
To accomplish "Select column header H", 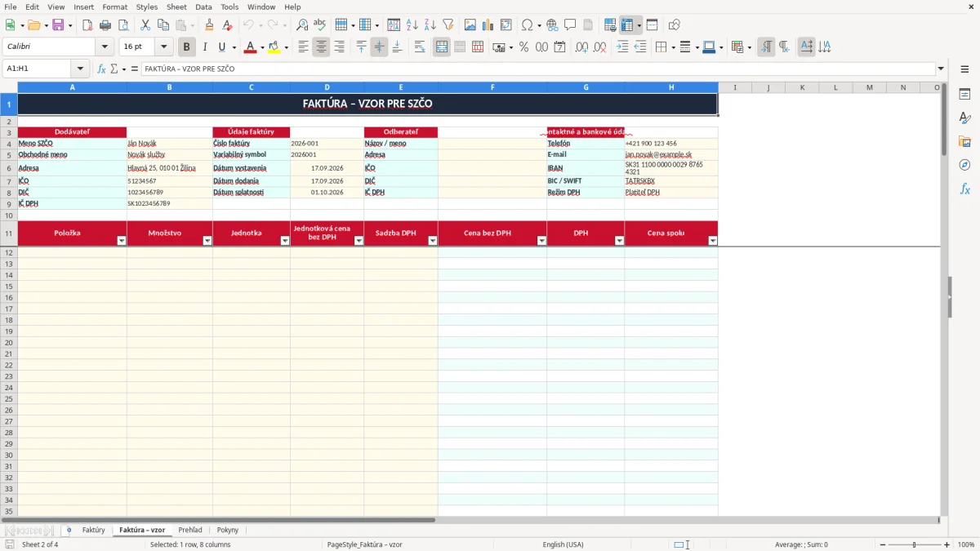I will (671, 87).
